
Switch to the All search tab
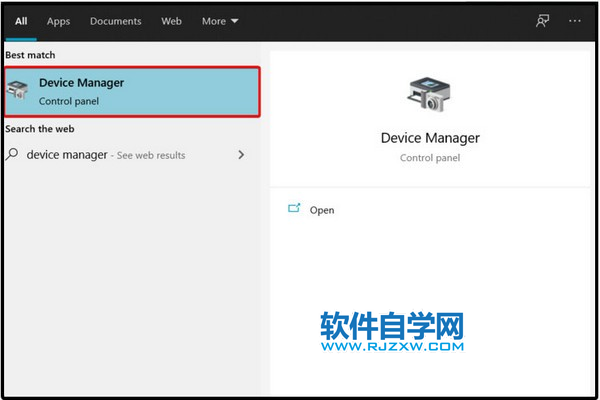21,21
